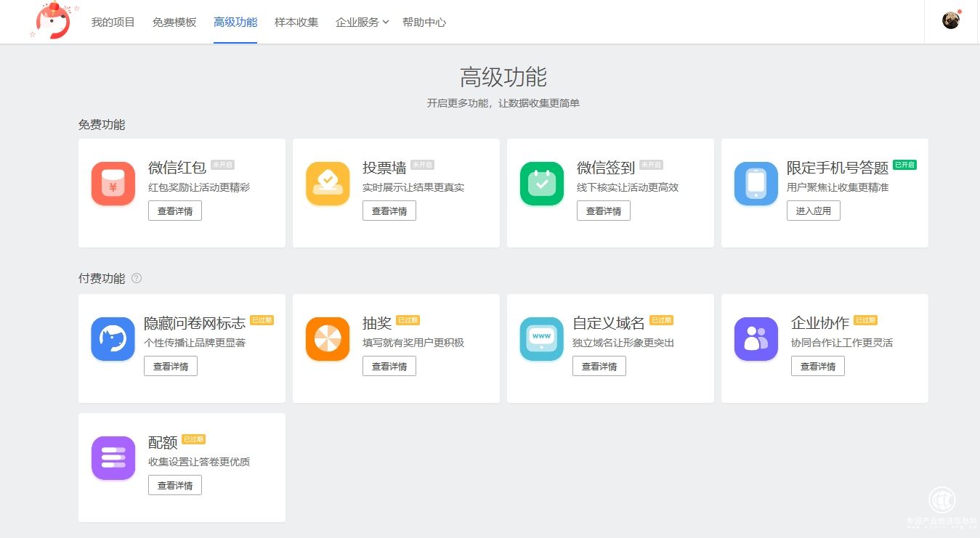Click 进入应用 on the 限定手机号答题 card
The height and width of the screenshot is (538, 980).
click(x=813, y=211)
